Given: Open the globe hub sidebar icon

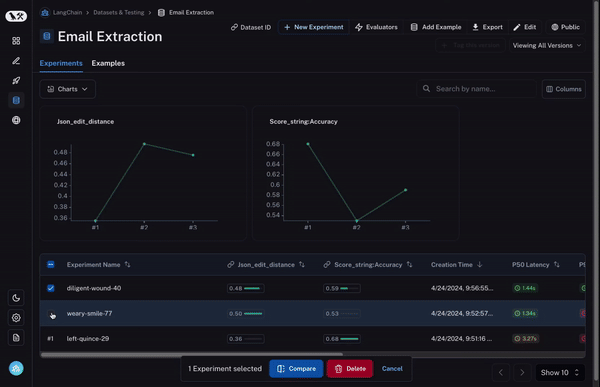Looking at the screenshot, I should pyautogui.click(x=16, y=120).
